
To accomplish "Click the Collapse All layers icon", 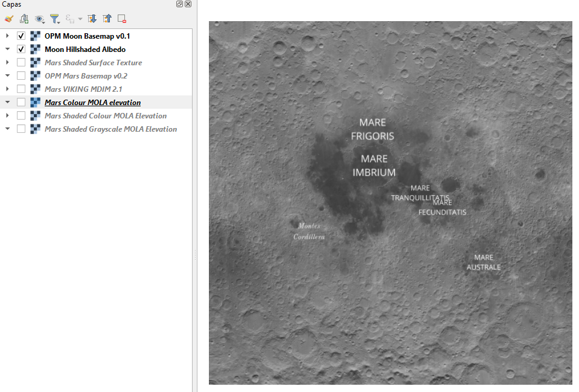I will click(x=107, y=19).
